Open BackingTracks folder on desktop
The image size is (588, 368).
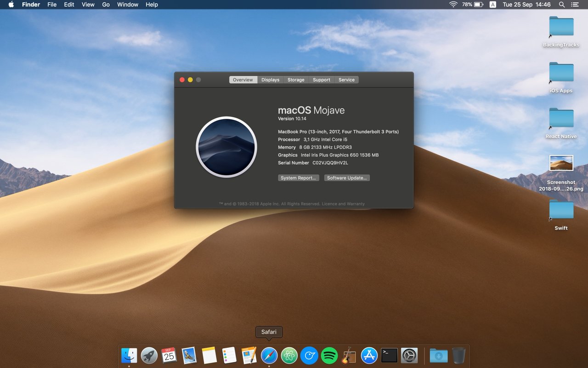point(561,27)
